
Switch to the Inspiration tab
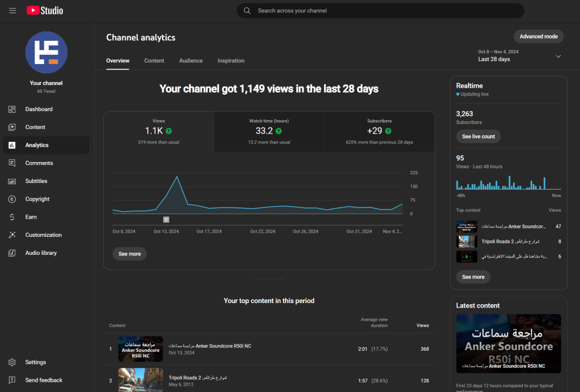point(231,61)
